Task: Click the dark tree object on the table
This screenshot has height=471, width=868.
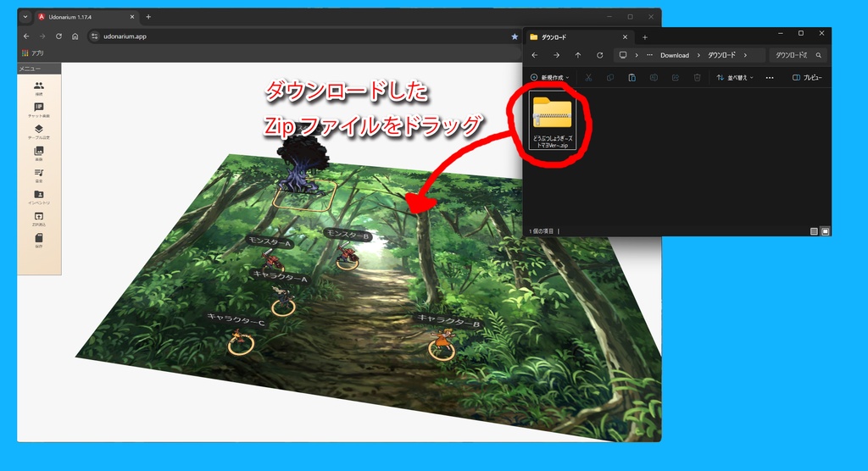Action: click(x=302, y=163)
